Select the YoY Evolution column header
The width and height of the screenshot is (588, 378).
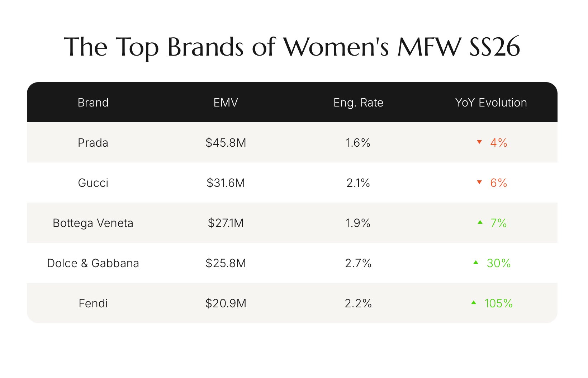click(491, 103)
